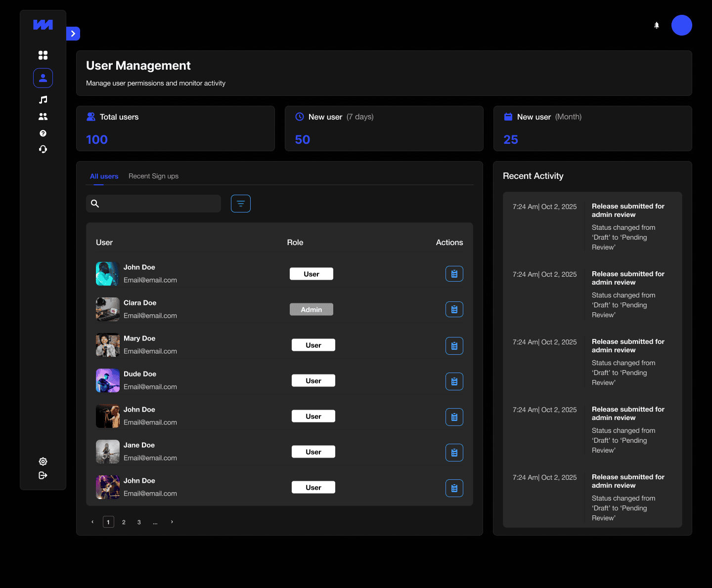This screenshot has width=712, height=588.
Task: Click Dude Doe name text
Action: [140, 374]
